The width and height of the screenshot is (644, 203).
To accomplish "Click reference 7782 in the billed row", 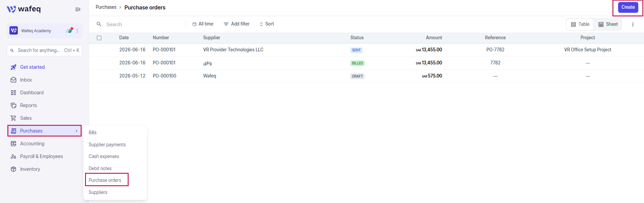I will [x=495, y=63].
